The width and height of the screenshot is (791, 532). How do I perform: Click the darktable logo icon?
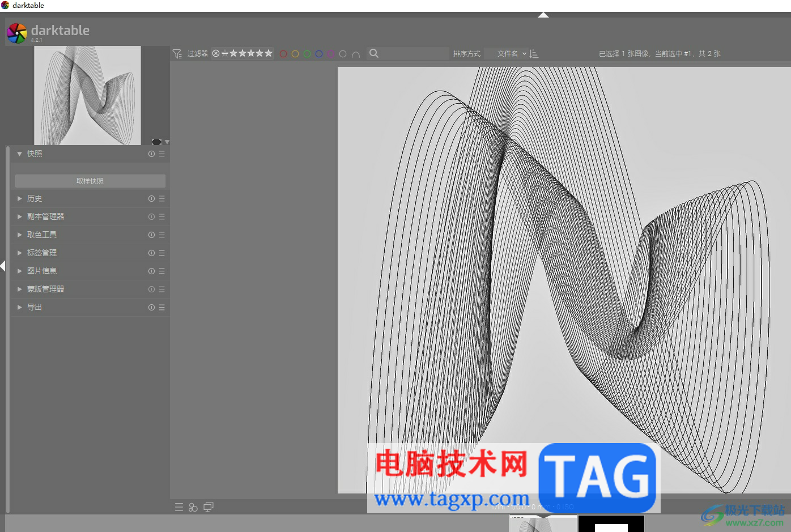point(16,33)
